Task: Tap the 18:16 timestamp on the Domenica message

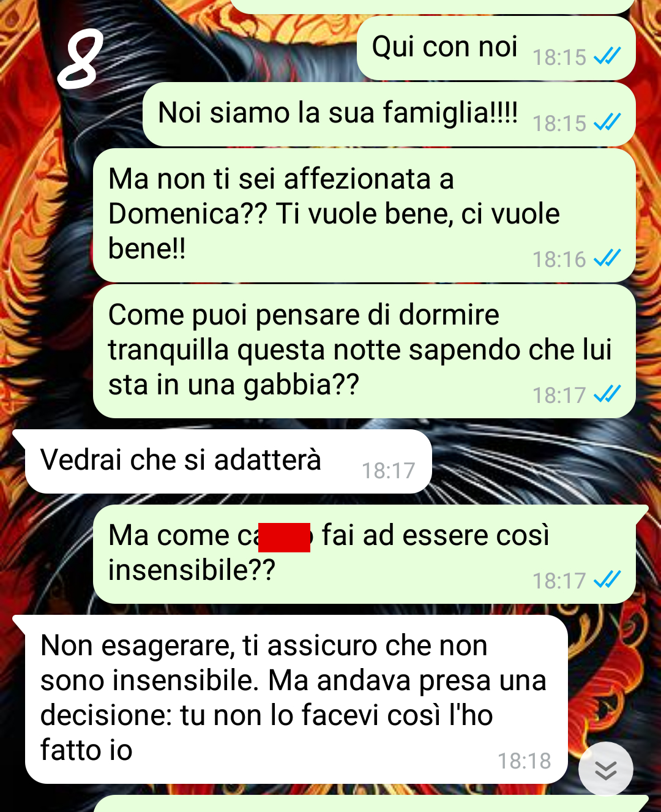Action: coord(559,259)
